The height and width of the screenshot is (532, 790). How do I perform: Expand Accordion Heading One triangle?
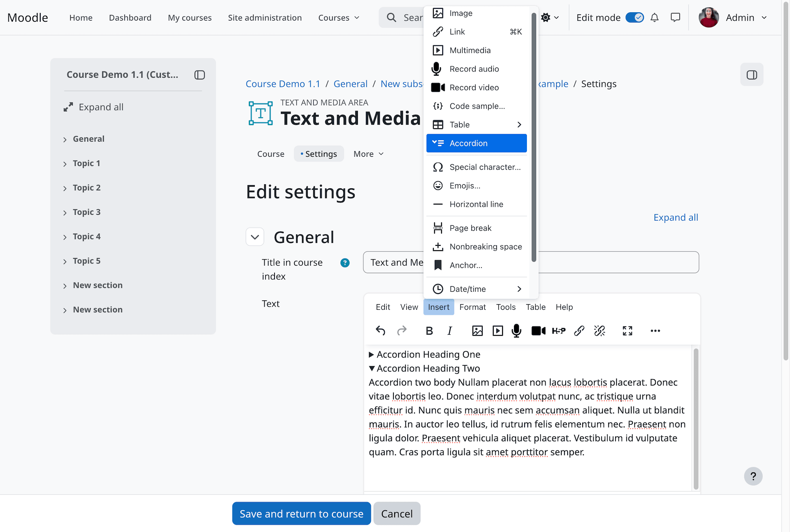point(371,354)
